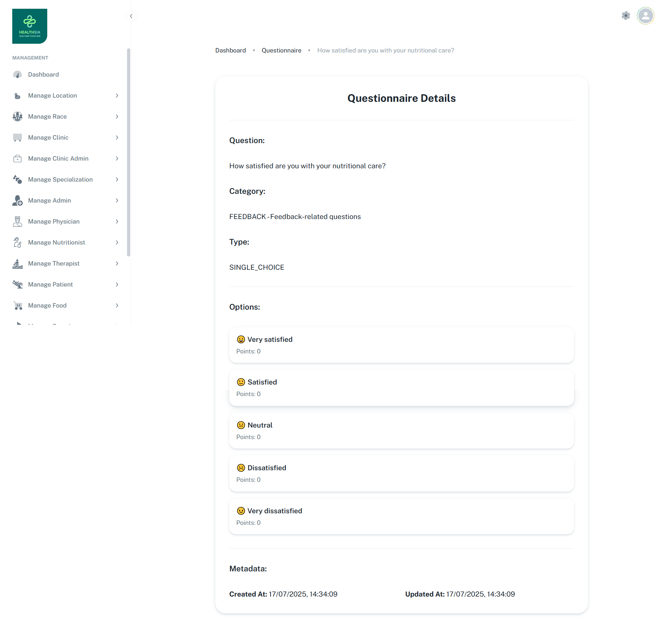Collapse the sidebar with arrow toggle

tap(131, 16)
